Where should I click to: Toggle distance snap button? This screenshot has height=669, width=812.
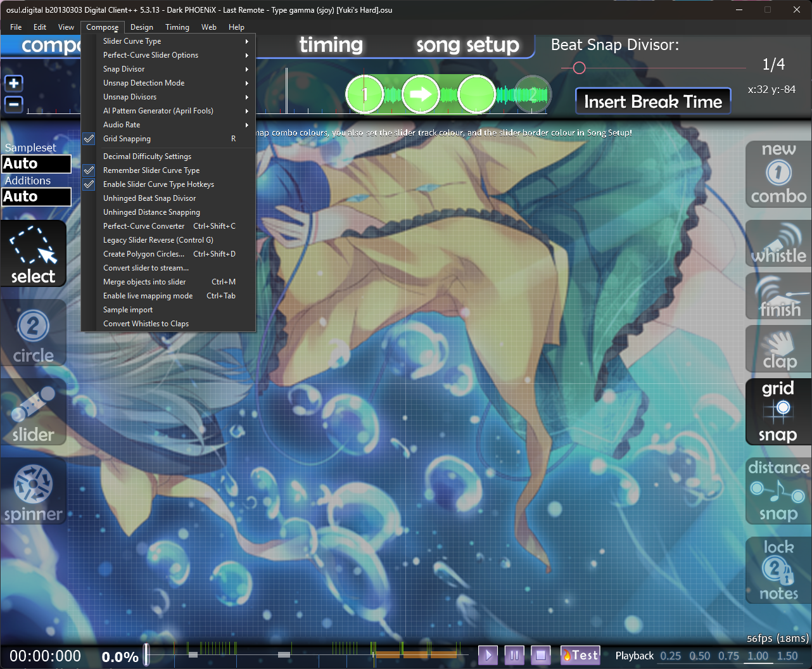(778, 491)
